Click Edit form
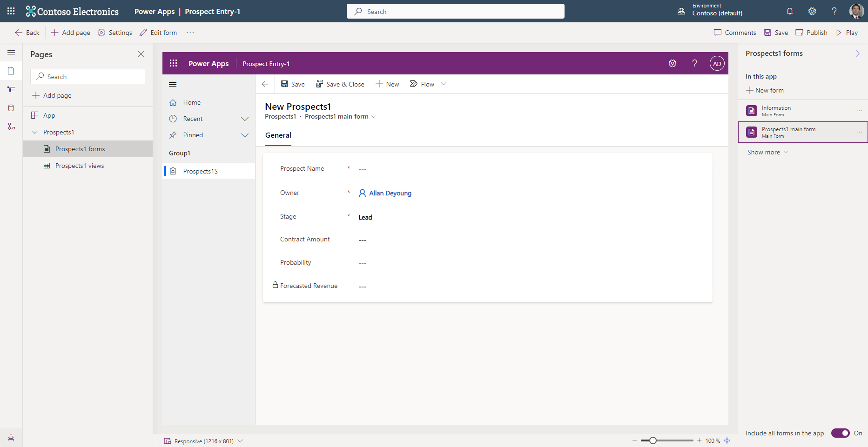Viewport: 868px width, 447px height. [x=158, y=33]
